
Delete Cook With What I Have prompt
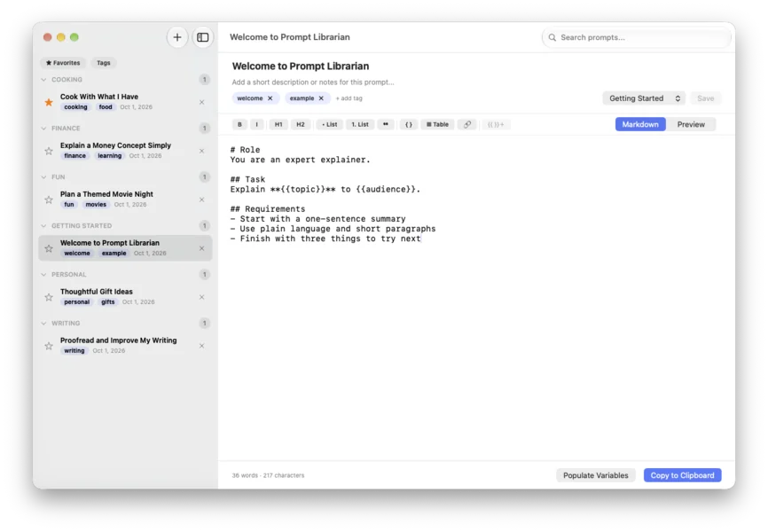tap(202, 102)
